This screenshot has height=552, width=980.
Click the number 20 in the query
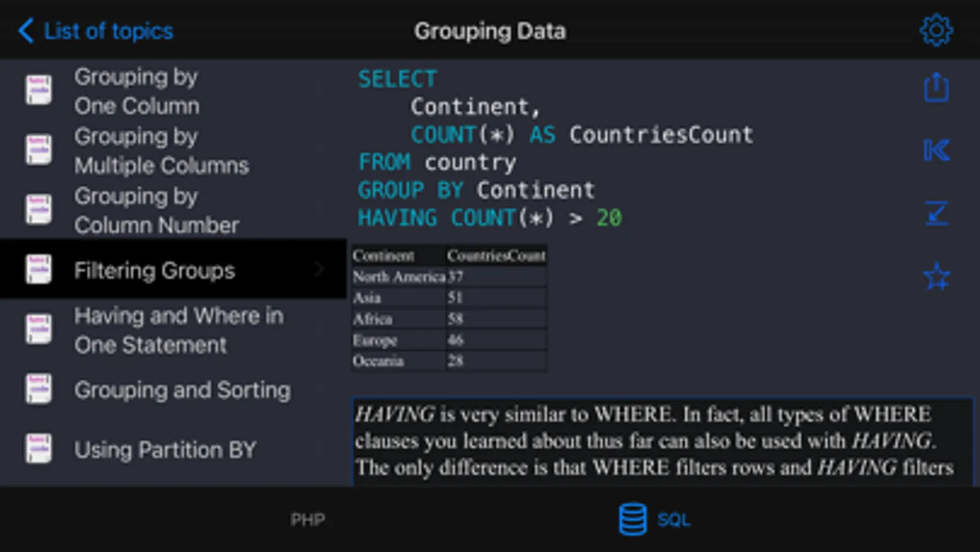coord(609,218)
